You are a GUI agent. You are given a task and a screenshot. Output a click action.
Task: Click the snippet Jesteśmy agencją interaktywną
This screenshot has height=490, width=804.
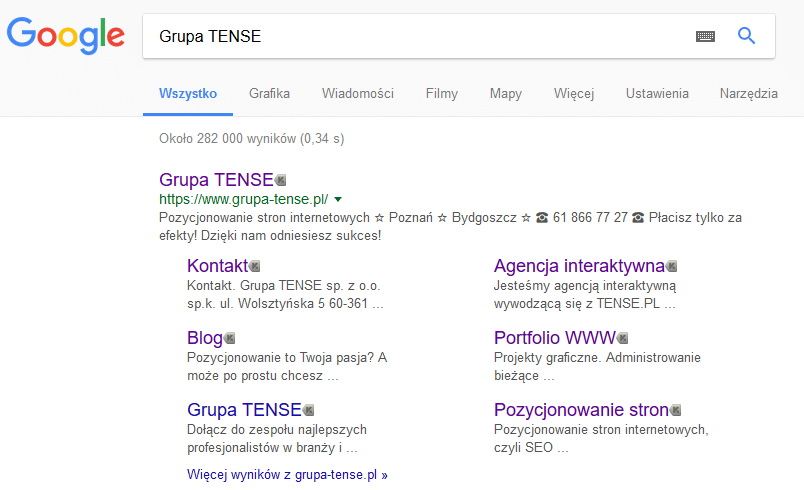(x=585, y=295)
